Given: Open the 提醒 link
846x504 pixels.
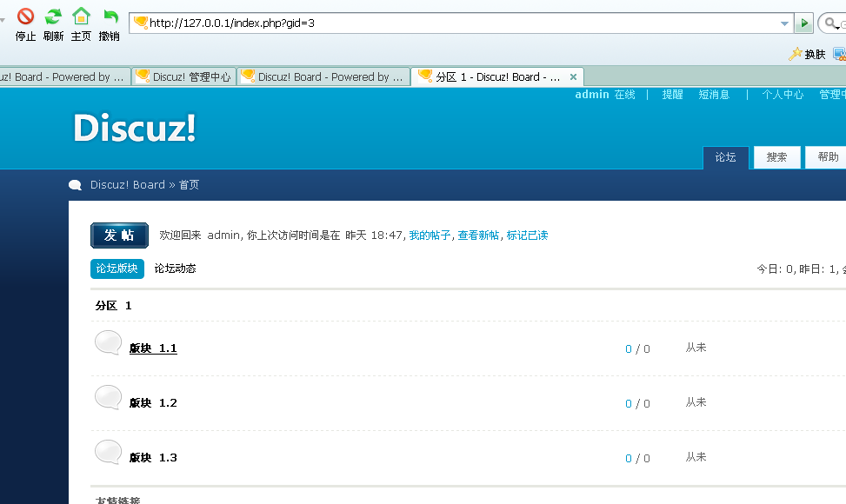Looking at the screenshot, I should [672, 95].
